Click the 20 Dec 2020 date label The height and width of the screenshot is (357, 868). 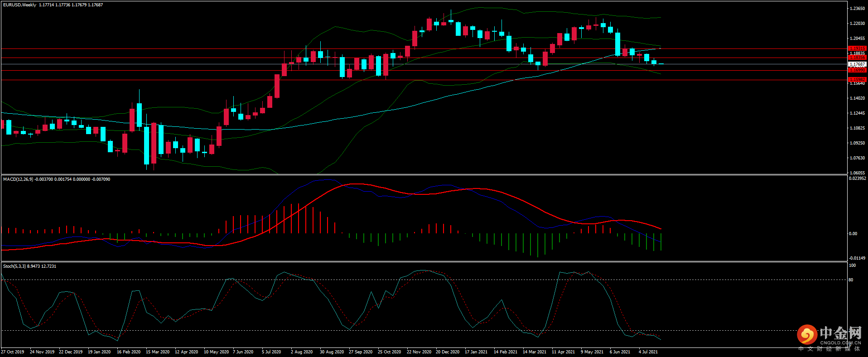[448, 352]
